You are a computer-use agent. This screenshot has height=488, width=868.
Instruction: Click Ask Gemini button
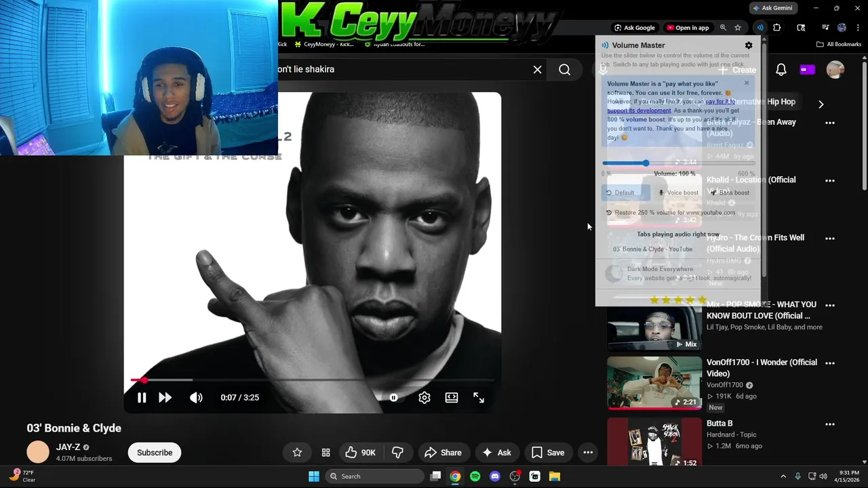[772, 8]
